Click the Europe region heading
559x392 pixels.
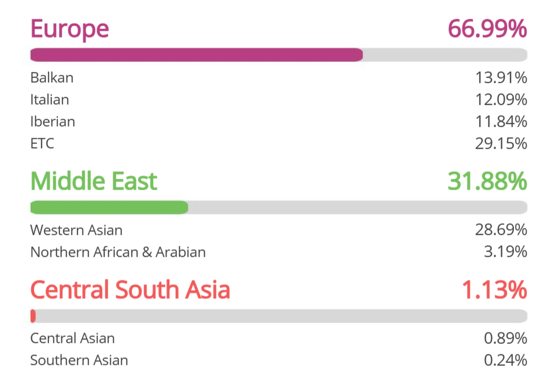[69, 28]
